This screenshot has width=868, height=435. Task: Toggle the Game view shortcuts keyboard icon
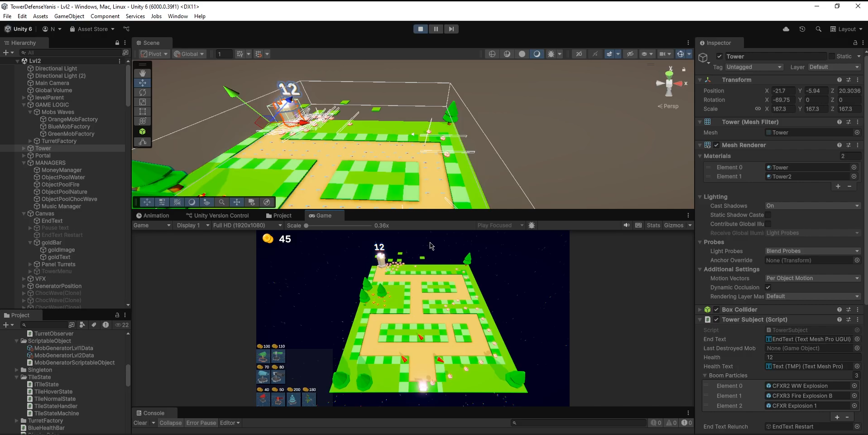click(638, 225)
